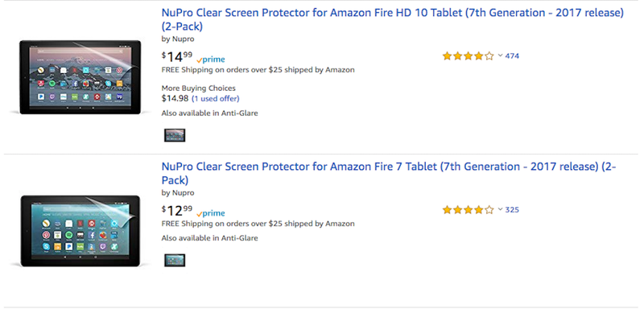644x309 pixels.
Task: Click 'by Nupro' under the Fire 7 listing
Action: (178, 193)
